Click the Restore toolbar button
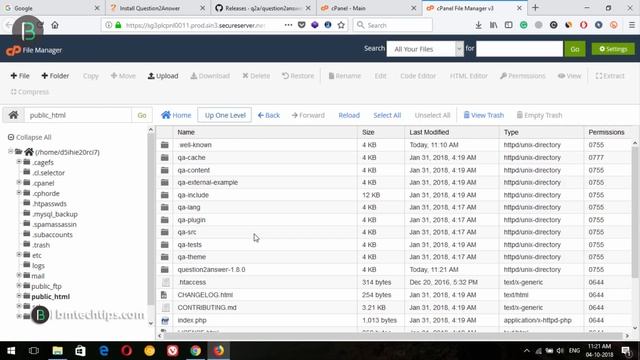The width and height of the screenshot is (640, 360). tap(298, 76)
